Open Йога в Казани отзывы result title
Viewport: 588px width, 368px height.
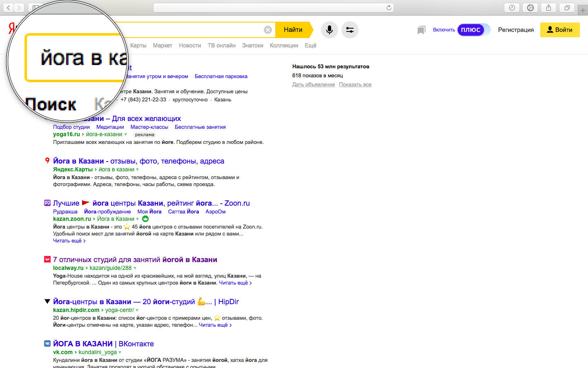(138, 161)
